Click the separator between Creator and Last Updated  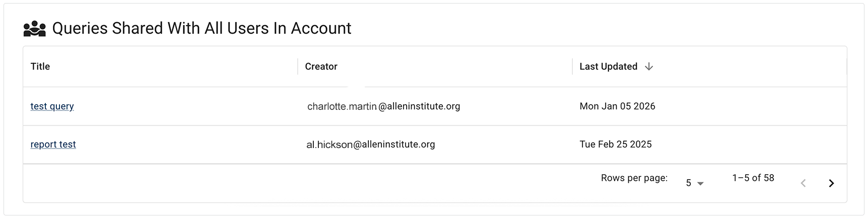point(572,66)
